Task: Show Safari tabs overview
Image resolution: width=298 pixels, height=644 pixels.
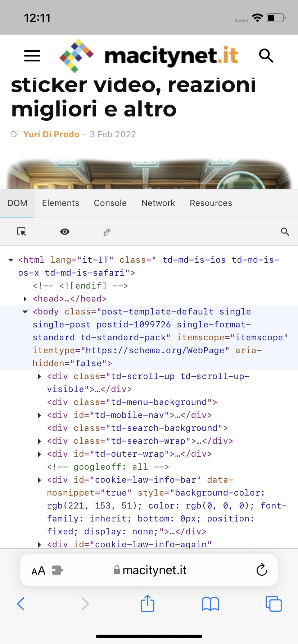Action: [x=274, y=604]
